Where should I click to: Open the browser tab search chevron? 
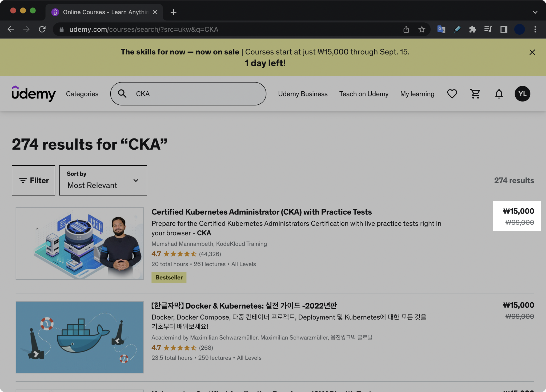tap(535, 12)
